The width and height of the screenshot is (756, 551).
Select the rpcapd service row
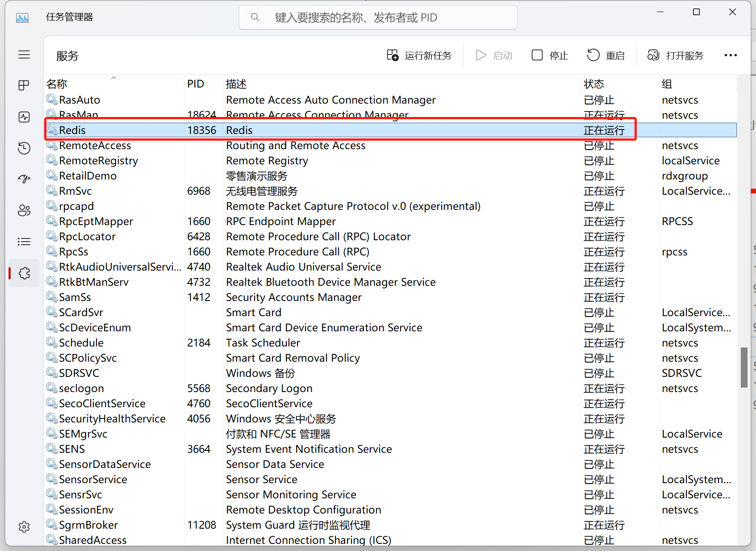391,206
